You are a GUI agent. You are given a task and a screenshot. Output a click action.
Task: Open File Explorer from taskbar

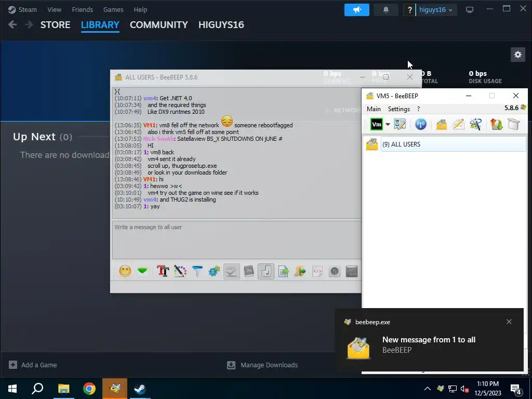(x=63, y=389)
